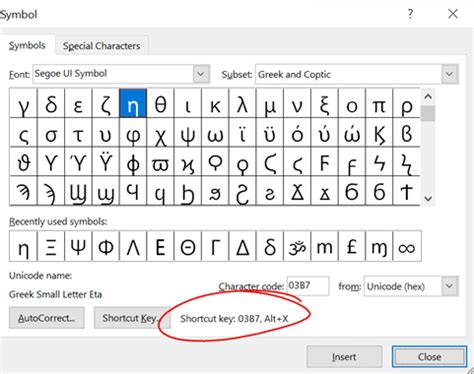Screen dimensions: 474x374
Task: Choose recently used infinity ∞ symbol
Action: tap(407, 246)
